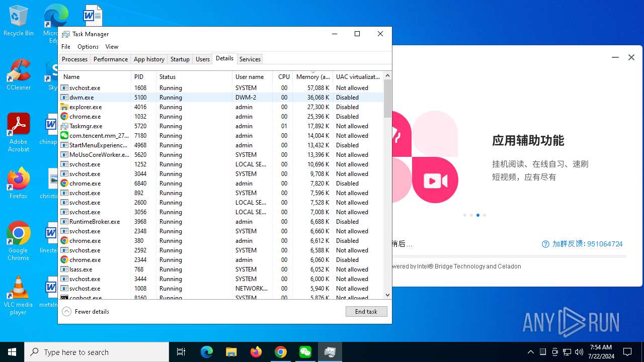644x362 pixels.
Task: Select the lsass.exe process icon
Action: click(x=64, y=269)
